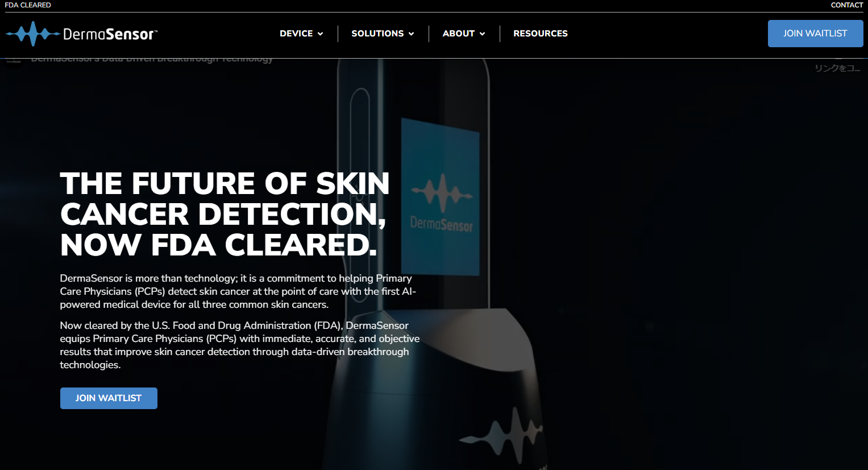Click the white waveform graphic on the device base

501,435
